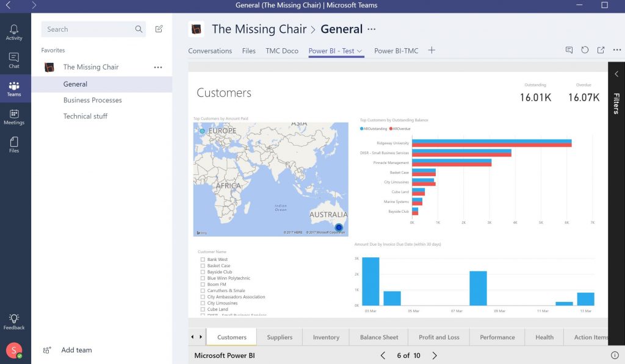Open the General channel more options menu

tap(372, 29)
